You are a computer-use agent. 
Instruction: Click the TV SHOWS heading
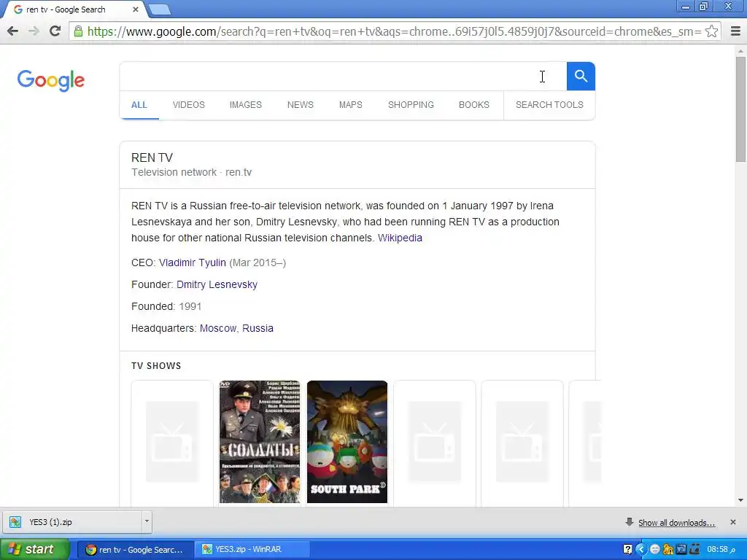[156, 366]
